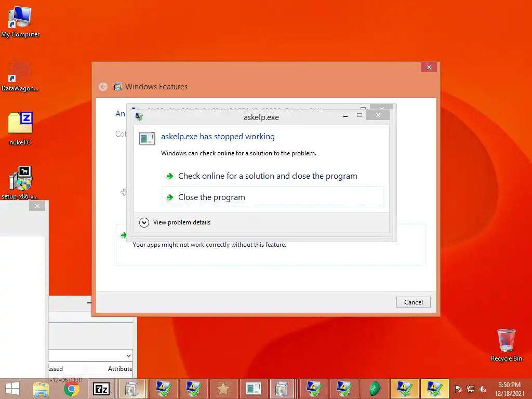532x399 pixels.
Task: Click the Attribute column header
Action: click(x=120, y=369)
